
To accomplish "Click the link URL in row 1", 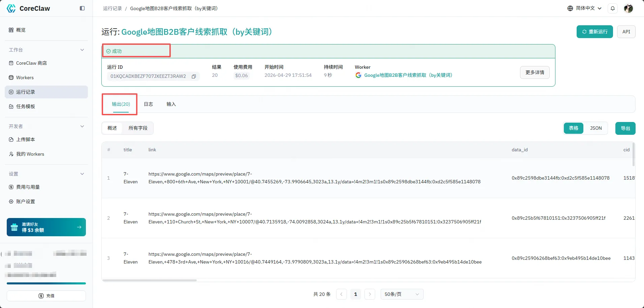I will (315, 178).
